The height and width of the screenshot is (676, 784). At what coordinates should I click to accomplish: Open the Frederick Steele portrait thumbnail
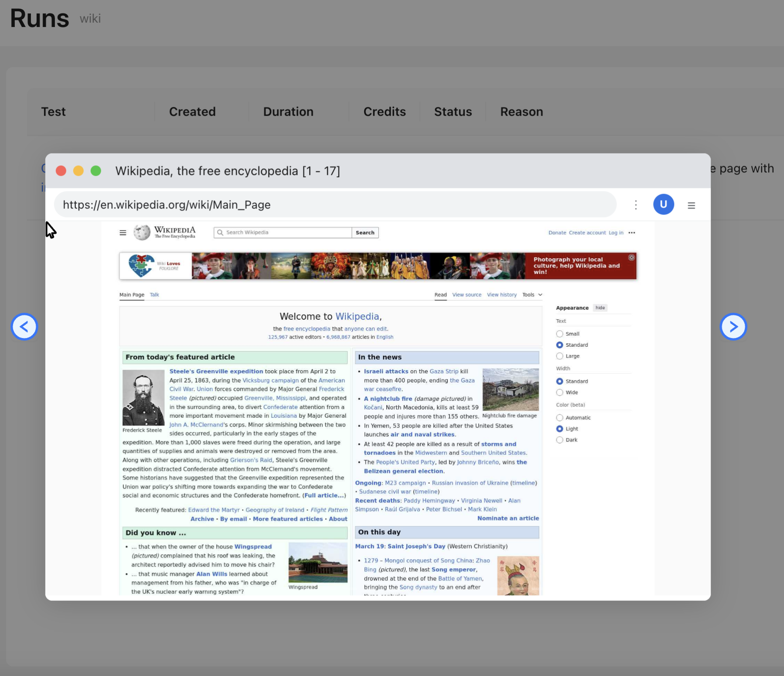[143, 398]
